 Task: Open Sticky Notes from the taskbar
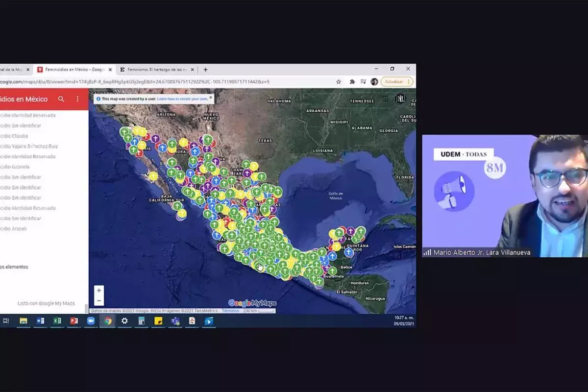pyautogui.click(x=158, y=321)
